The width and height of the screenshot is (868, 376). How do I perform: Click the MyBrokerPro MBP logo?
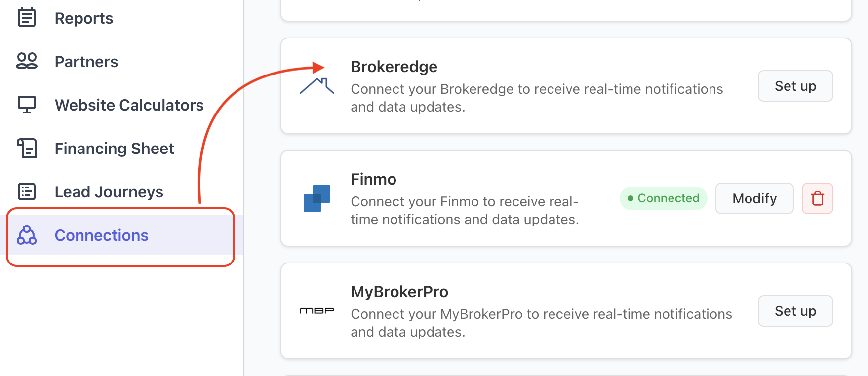(317, 311)
